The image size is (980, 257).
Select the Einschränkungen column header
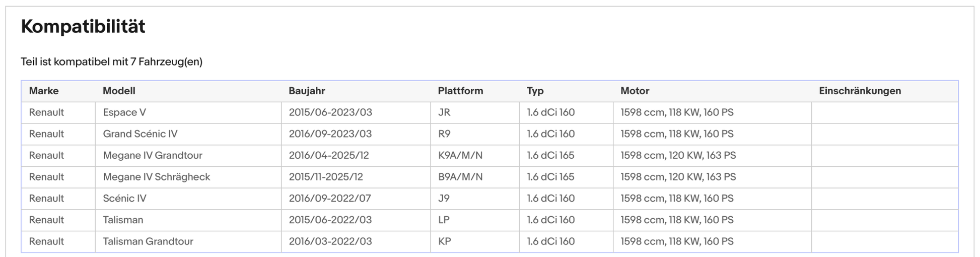[860, 91]
